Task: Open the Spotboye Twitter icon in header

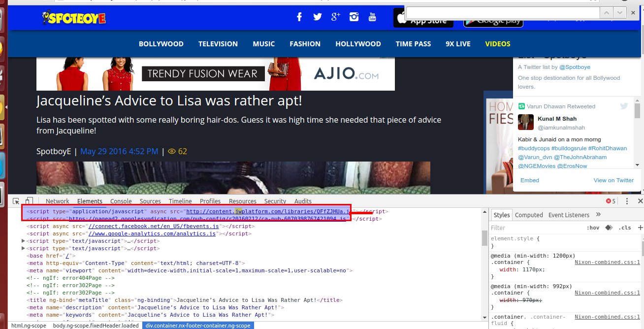Action: (x=317, y=17)
